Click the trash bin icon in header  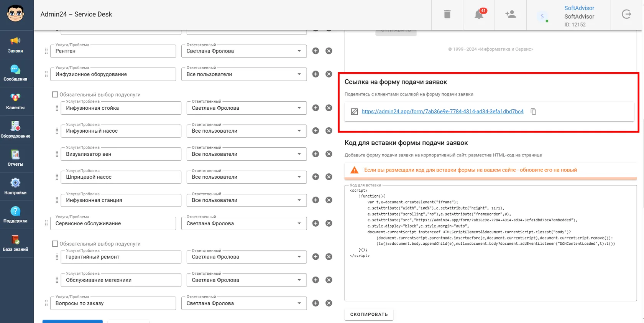(447, 14)
